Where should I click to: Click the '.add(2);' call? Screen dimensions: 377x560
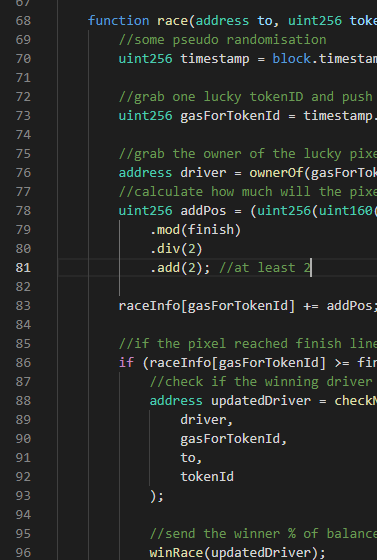(180, 268)
